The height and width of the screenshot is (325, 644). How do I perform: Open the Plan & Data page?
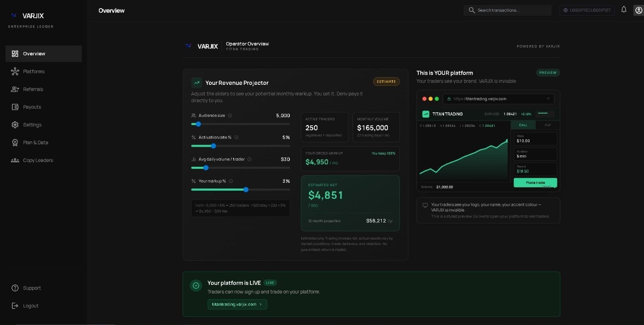pos(44,143)
